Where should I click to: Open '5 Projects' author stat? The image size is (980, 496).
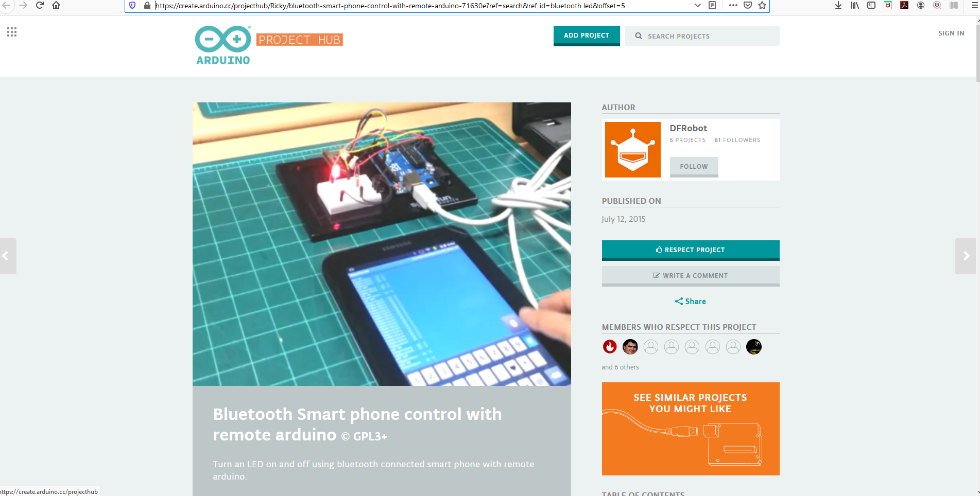click(687, 140)
